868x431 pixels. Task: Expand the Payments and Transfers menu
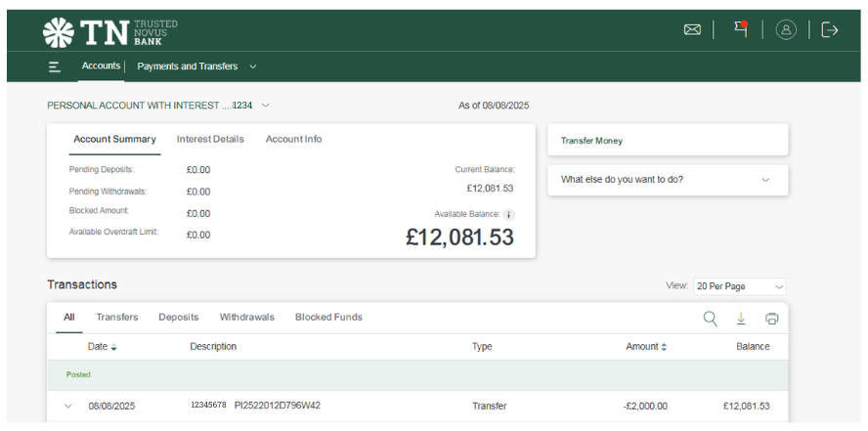(195, 66)
